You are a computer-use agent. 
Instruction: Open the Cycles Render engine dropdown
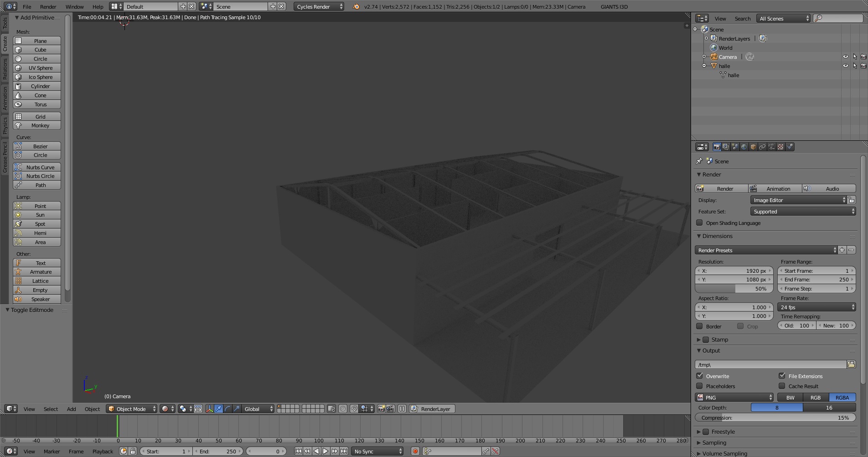coord(319,6)
